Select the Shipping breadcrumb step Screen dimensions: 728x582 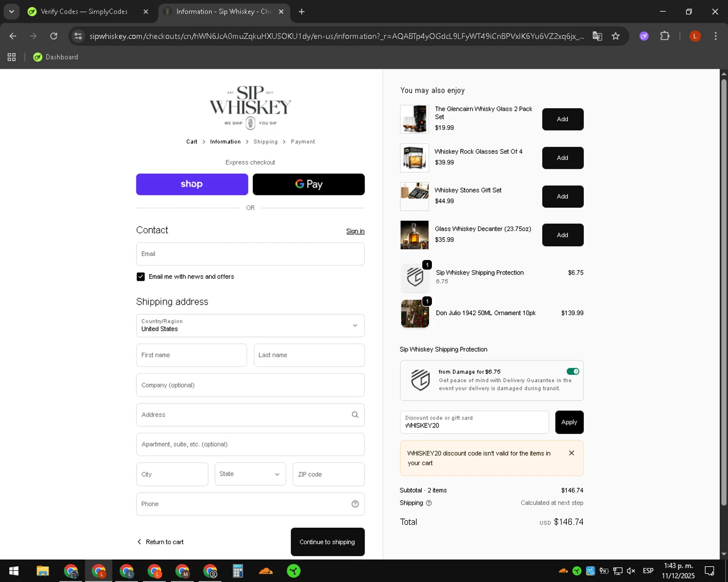[265, 142]
